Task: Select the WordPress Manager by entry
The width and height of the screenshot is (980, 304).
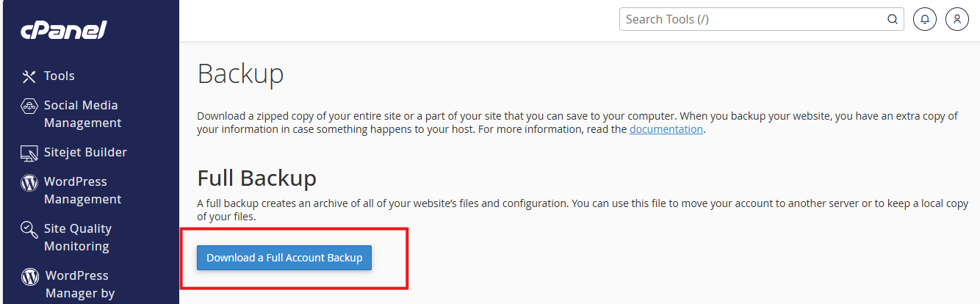Action: coord(79,285)
